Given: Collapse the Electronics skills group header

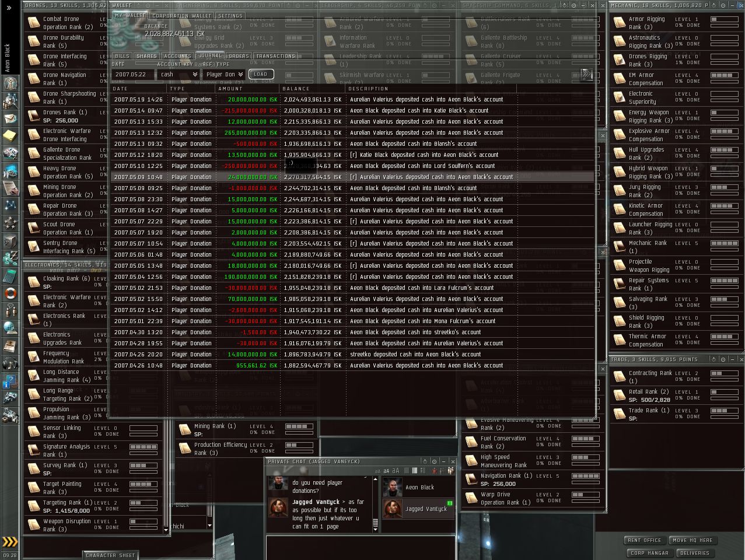Looking at the screenshot, I should click(x=66, y=265).
